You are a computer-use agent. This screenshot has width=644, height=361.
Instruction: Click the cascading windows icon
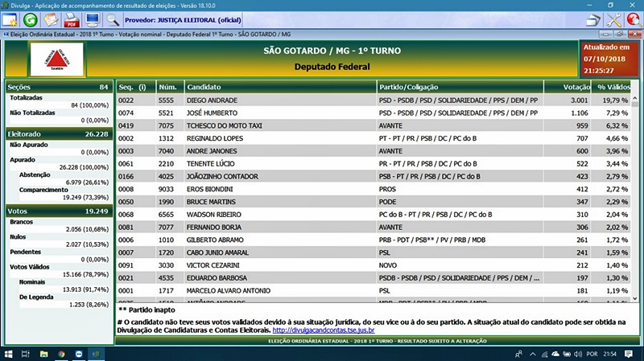coord(592,19)
